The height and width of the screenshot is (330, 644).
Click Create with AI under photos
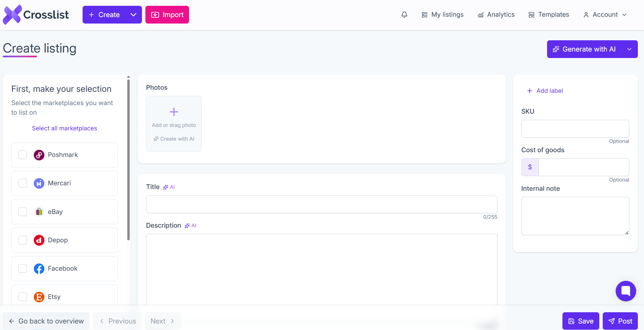click(x=174, y=139)
